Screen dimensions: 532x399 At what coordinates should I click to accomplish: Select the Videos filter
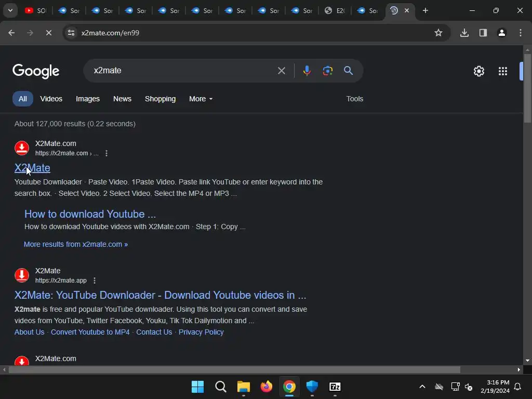[x=51, y=99]
